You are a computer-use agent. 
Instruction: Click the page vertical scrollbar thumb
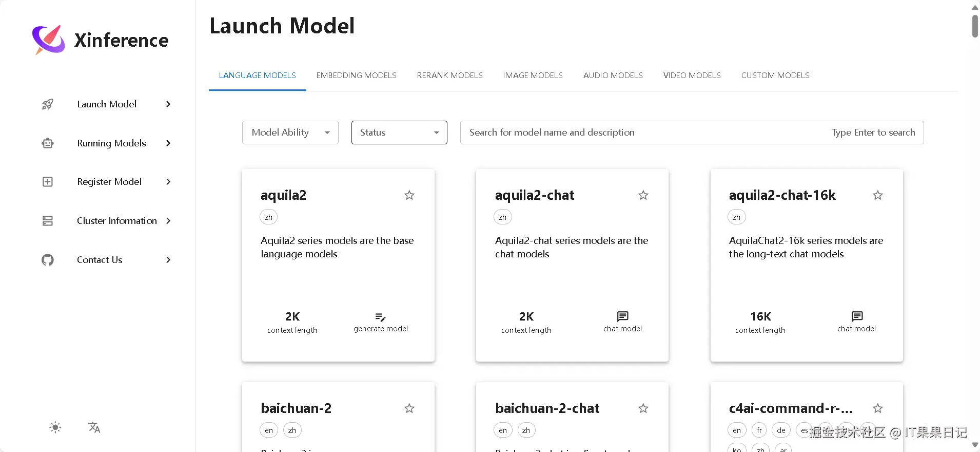pyautogui.click(x=975, y=26)
